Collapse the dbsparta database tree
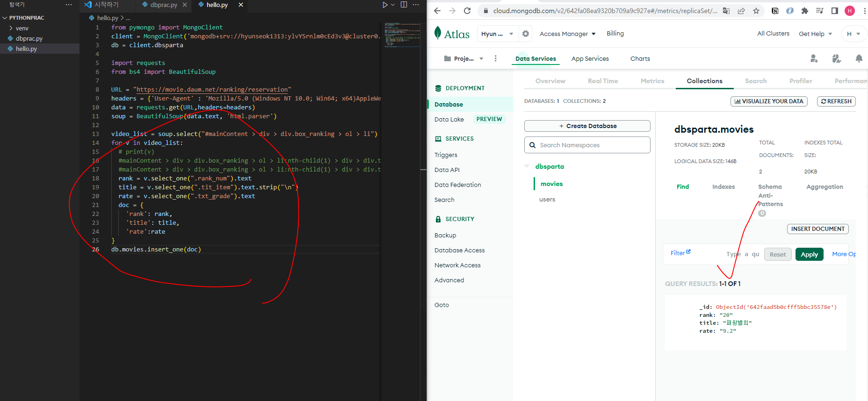Screen dimensions: 868x401 click(x=527, y=166)
